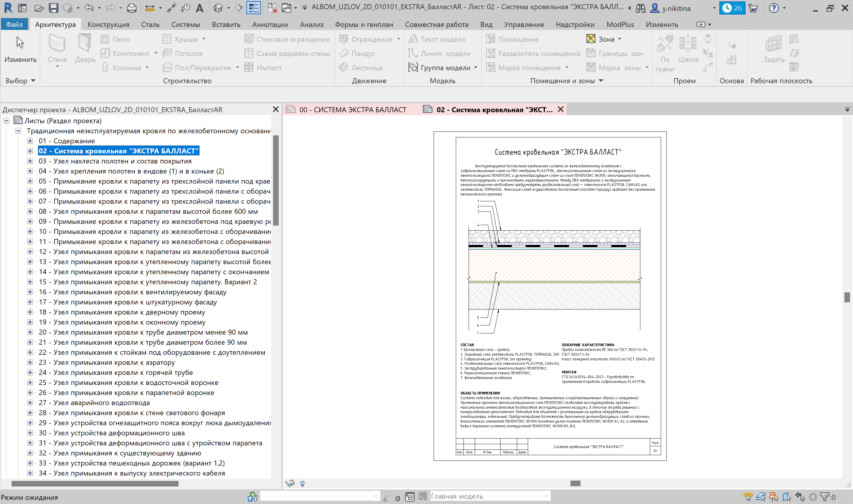This screenshot has height=504, width=853.
Task: Toggle Select Links status bar icon
Action: click(748, 497)
